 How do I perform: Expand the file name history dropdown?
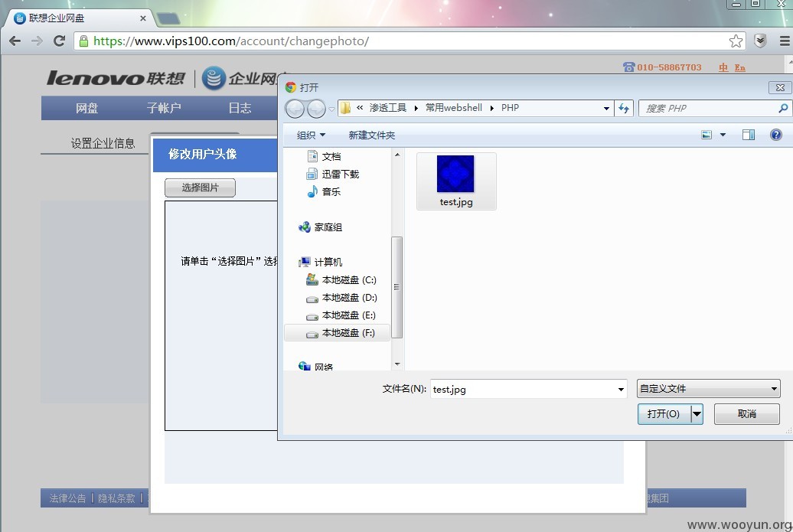621,390
